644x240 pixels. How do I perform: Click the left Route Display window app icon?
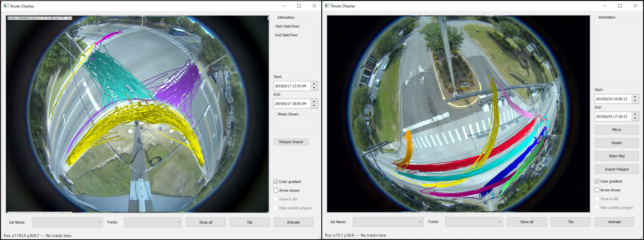6,6
